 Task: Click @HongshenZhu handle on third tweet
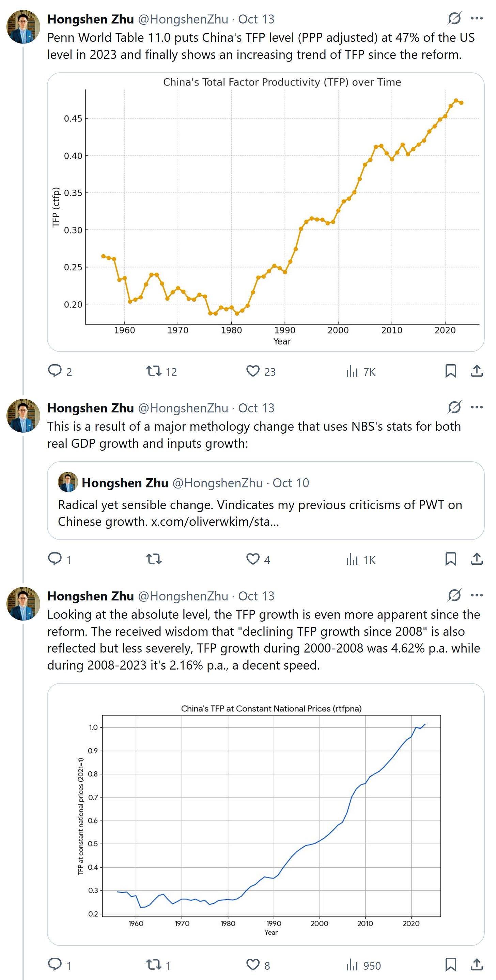183,596
